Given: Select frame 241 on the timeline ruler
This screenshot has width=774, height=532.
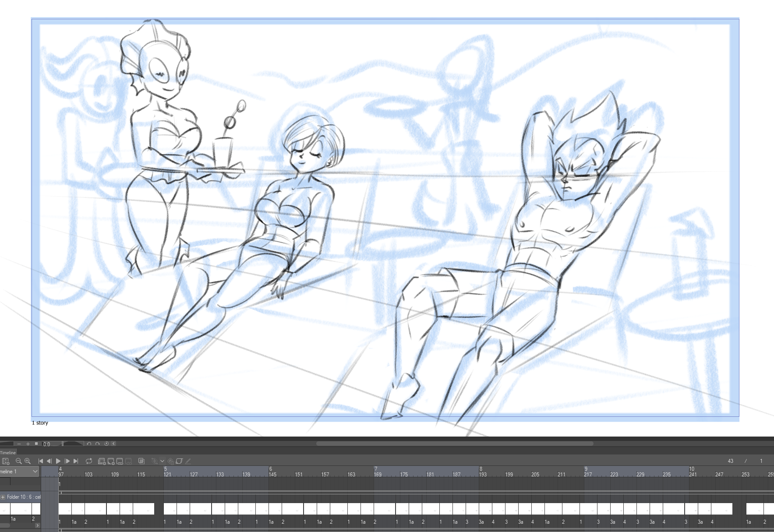Looking at the screenshot, I should pyautogui.click(x=693, y=475).
